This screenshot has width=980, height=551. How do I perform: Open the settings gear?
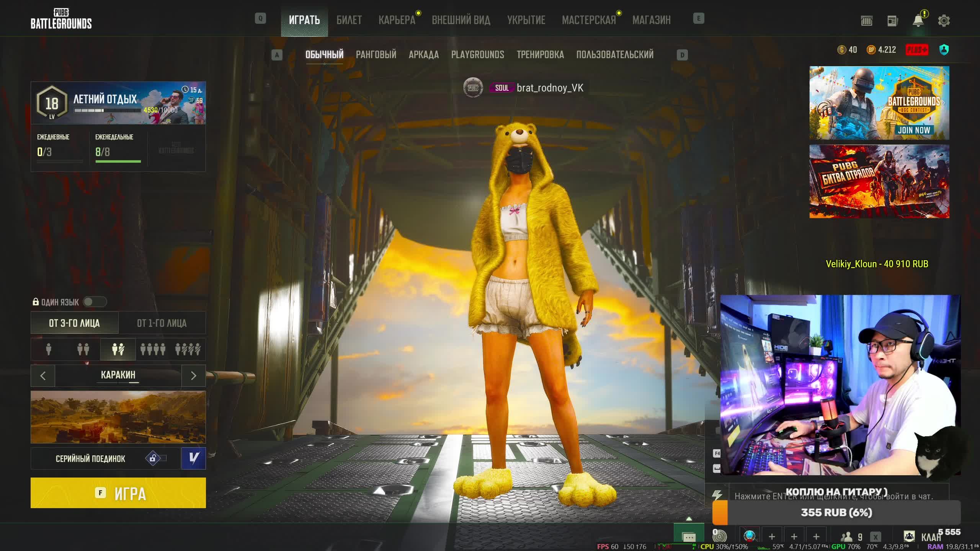coord(944,21)
